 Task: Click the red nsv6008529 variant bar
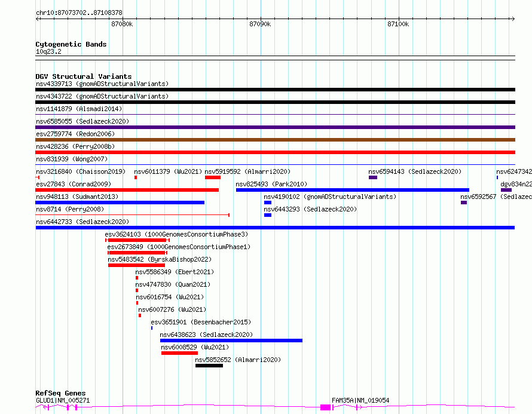tap(179, 353)
